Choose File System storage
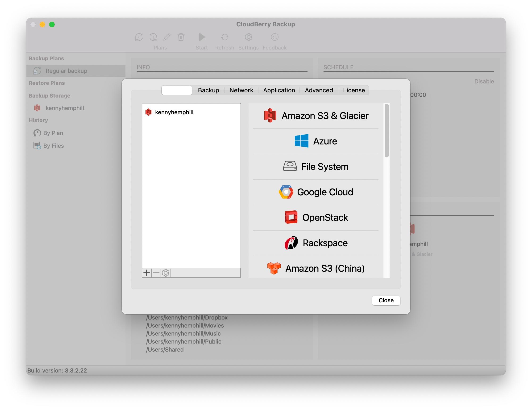Screen dimensions: 532x410 pyautogui.click(x=316, y=167)
